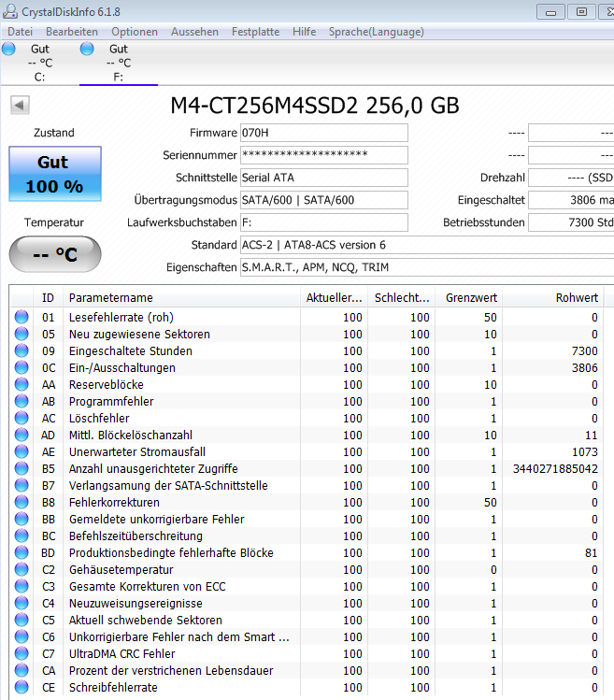Click status orb for Gemeldete unkorrigierbare Fehler
The width and height of the screenshot is (614, 700).
[21, 519]
